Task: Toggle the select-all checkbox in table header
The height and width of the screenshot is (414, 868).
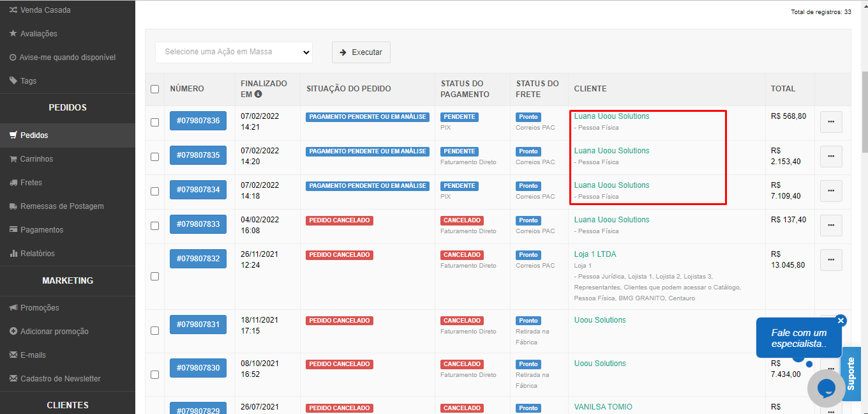Action: click(154, 89)
